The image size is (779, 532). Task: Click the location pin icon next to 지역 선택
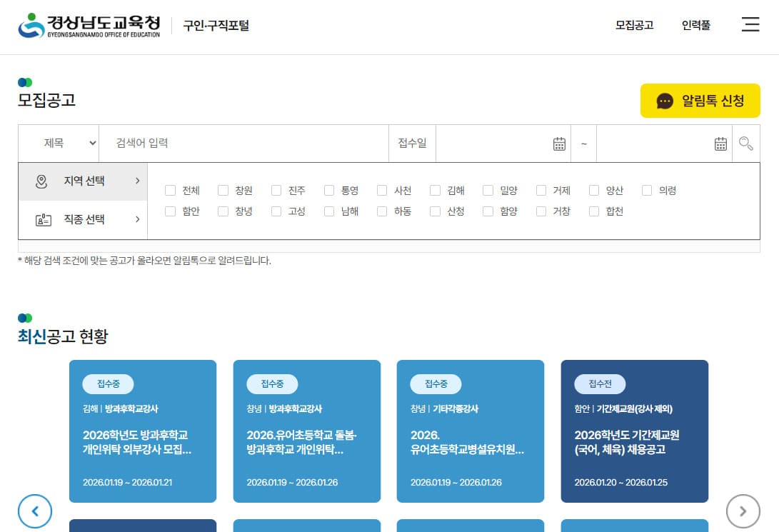click(41, 181)
